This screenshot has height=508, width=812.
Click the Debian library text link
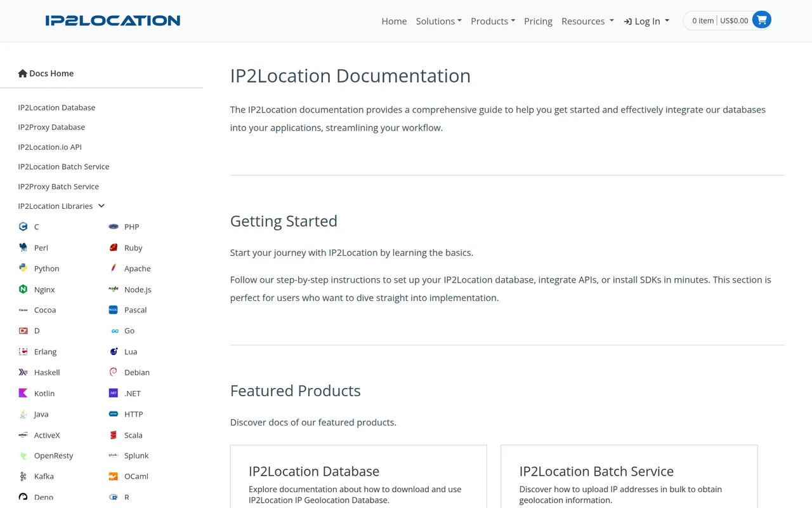(x=137, y=373)
